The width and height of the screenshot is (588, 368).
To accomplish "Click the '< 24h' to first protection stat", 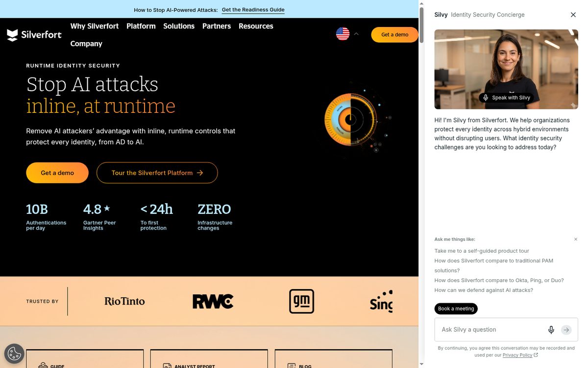I will point(157,216).
